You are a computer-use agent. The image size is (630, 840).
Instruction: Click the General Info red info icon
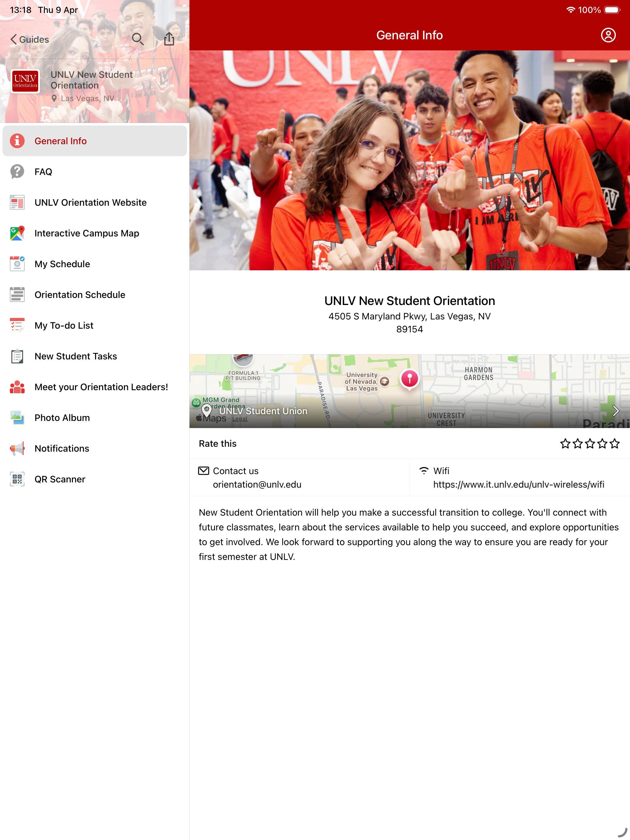click(17, 141)
